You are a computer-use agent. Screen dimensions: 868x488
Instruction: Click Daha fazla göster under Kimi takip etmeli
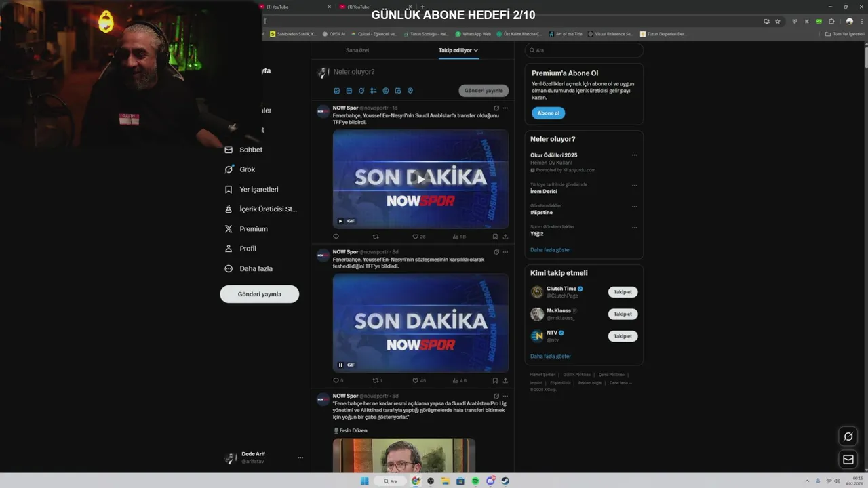click(551, 356)
